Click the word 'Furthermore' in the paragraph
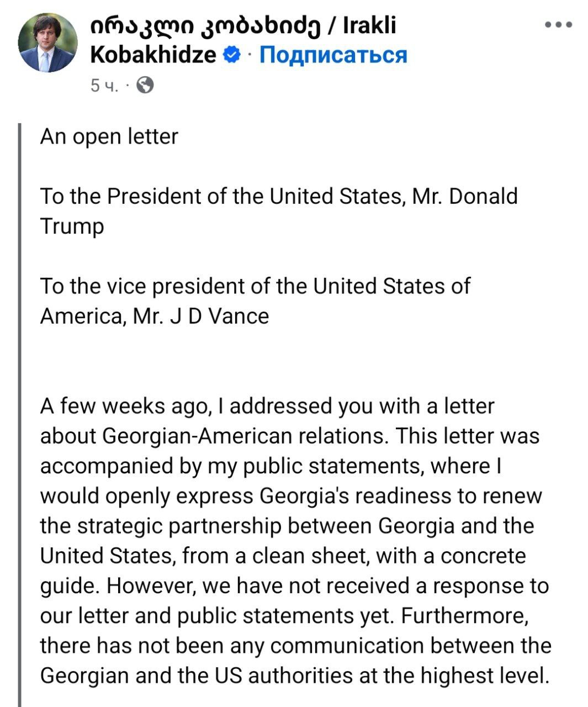 tap(464, 615)
